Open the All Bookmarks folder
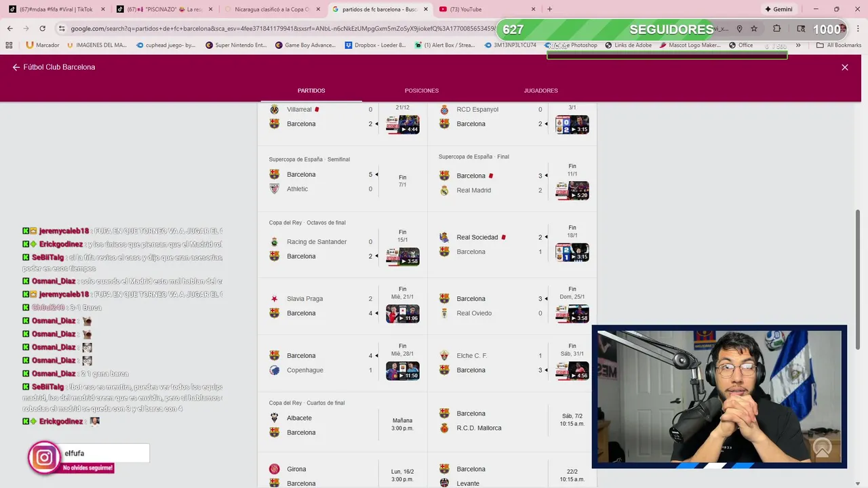 [839, 45]
